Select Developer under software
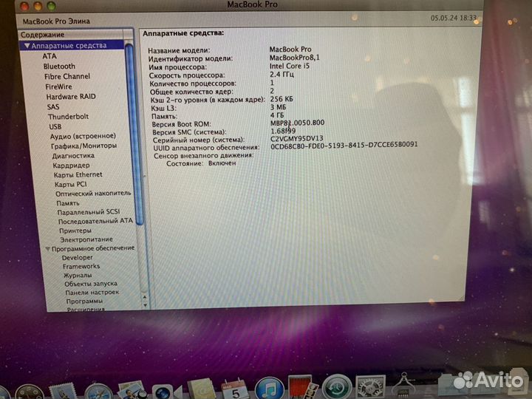This screenshot has height=399, width=532. point(78,258)
